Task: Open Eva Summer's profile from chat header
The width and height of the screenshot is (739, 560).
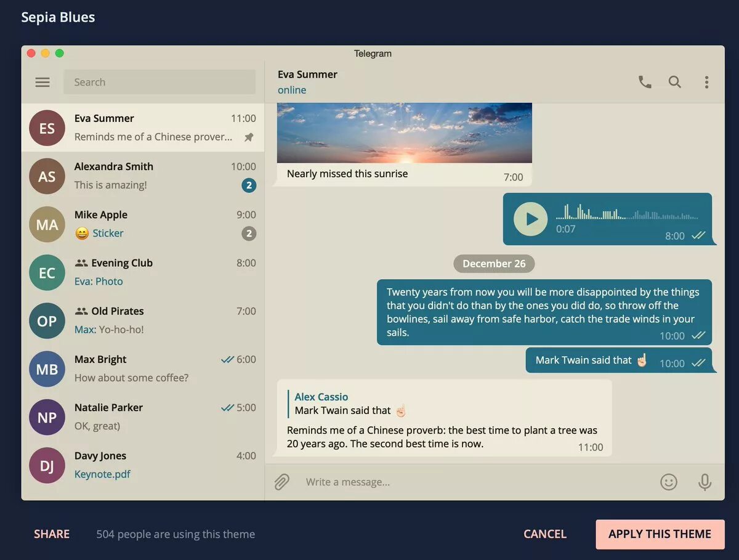Action: (x=307, y=75)
